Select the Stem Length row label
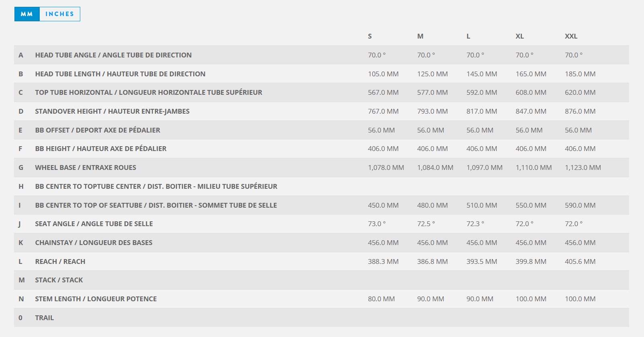Screen dimensions: 644x337 (96, 299)
